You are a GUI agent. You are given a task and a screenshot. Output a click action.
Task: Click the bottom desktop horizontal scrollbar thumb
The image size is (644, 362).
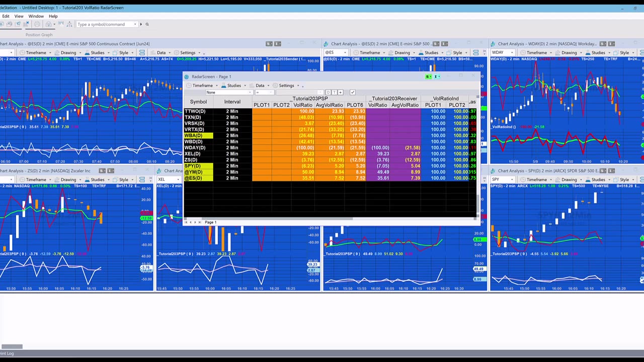(x=12, y=346)
